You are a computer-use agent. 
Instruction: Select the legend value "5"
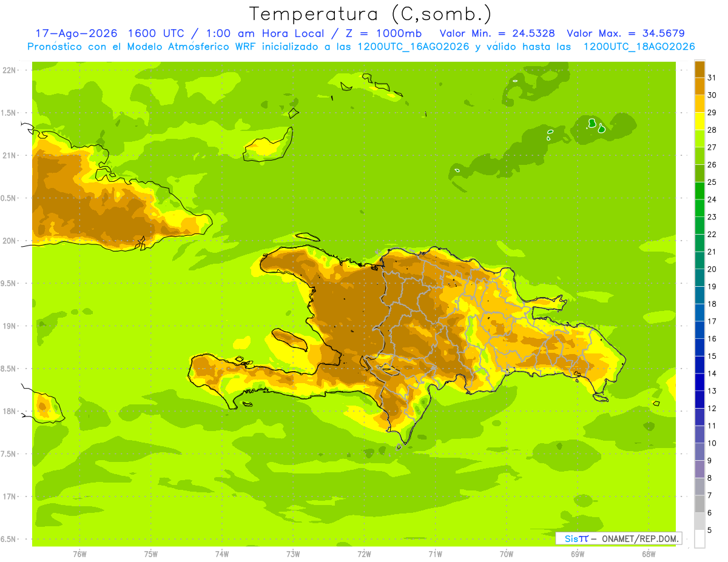coord(710,530)
